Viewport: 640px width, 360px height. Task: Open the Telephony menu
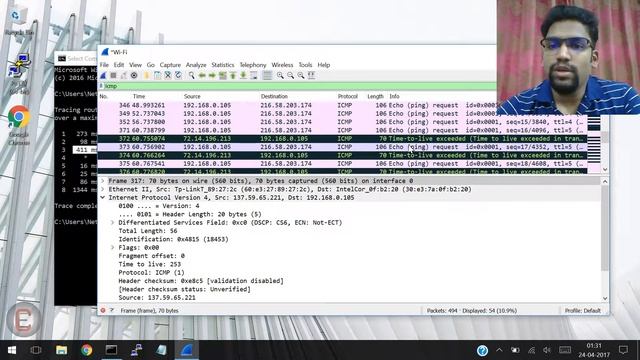coord(253,65)
